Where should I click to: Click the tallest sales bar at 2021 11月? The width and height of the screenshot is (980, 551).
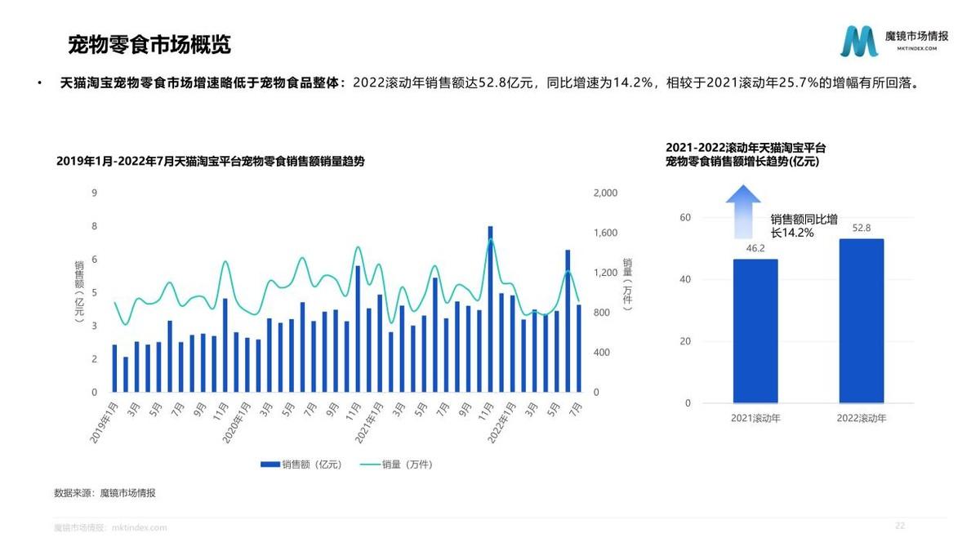[x=490, y=309]
